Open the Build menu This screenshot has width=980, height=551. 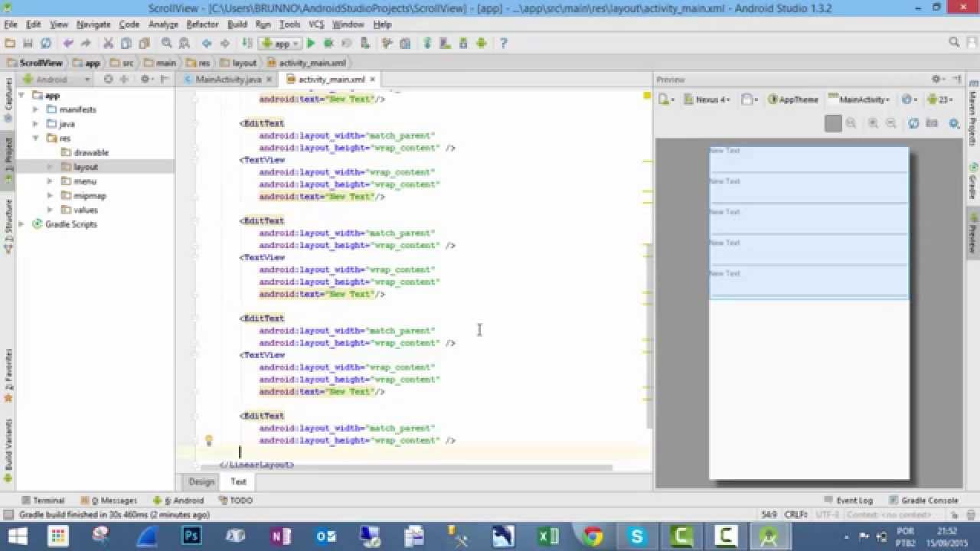coord(237,24)
